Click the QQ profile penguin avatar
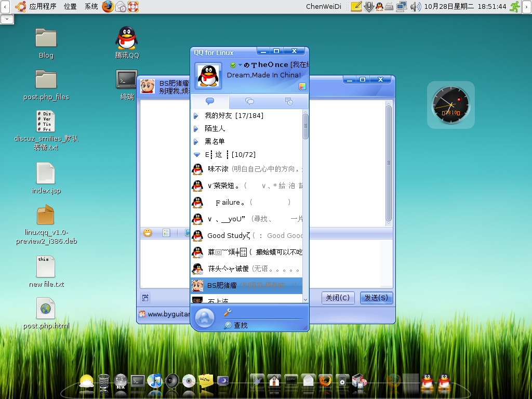This screenshot has width=532, height=399. pyautogui.click(x=208, y=76)
